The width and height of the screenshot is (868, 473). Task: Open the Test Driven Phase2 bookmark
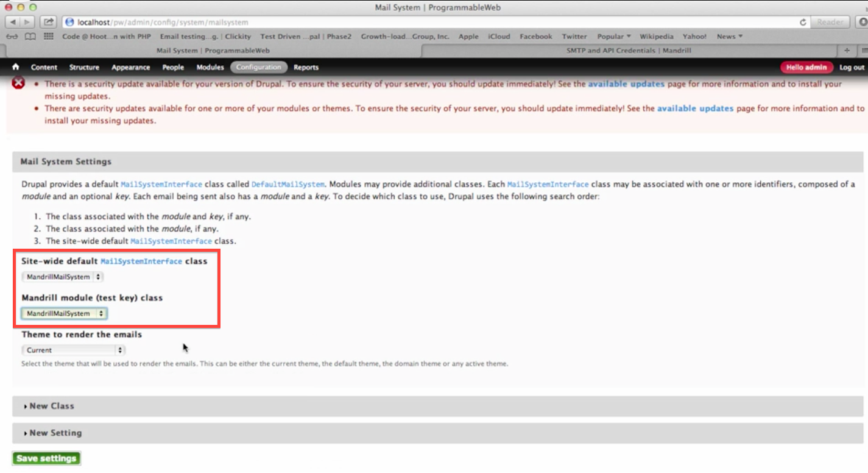[306, 37]
